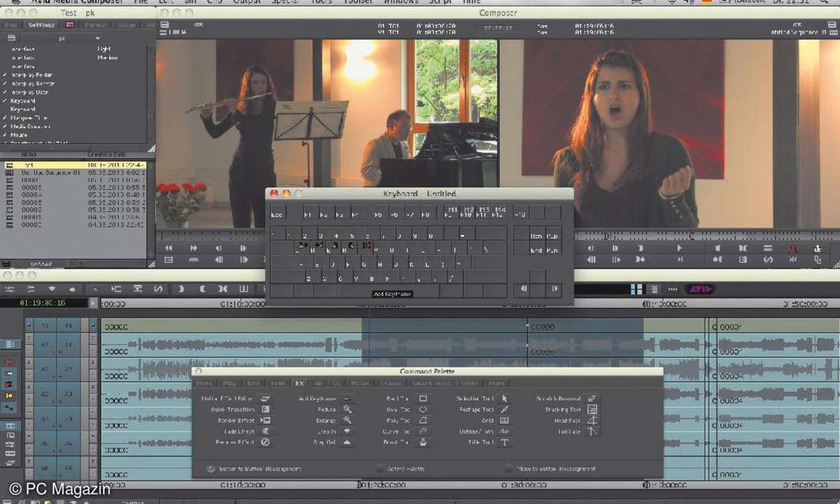Click the Step Out icon
Viewport: 840px width, 504px height.
point(347,442)
